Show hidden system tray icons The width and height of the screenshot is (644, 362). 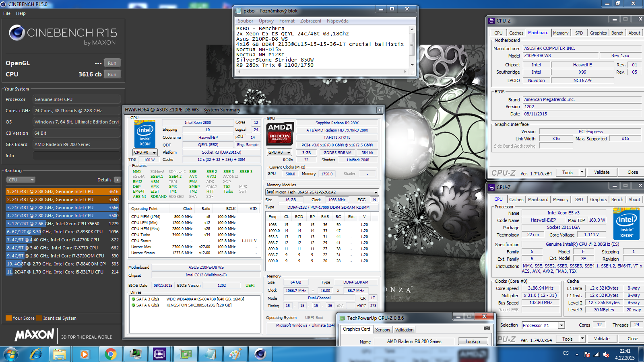577,354
